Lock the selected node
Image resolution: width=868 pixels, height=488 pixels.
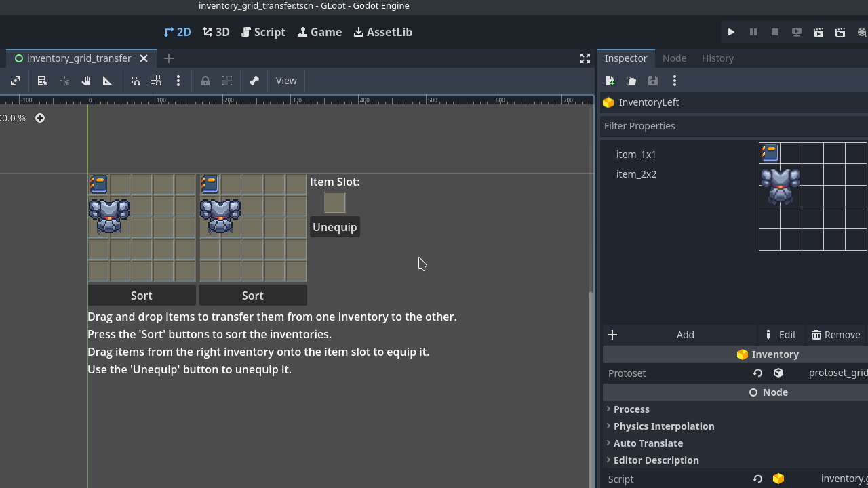click(205, 81)
